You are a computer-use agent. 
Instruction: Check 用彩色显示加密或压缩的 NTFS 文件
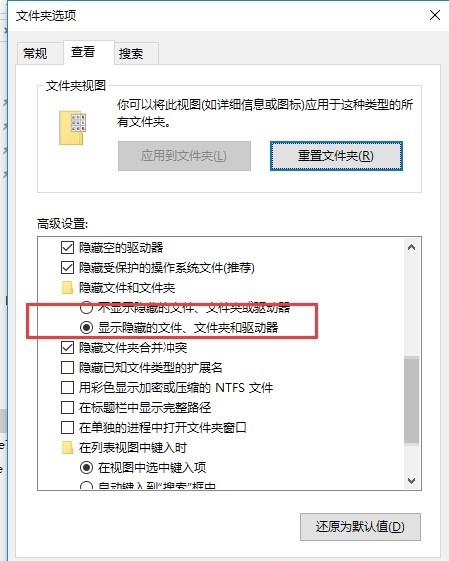click(x=67, y=387)
